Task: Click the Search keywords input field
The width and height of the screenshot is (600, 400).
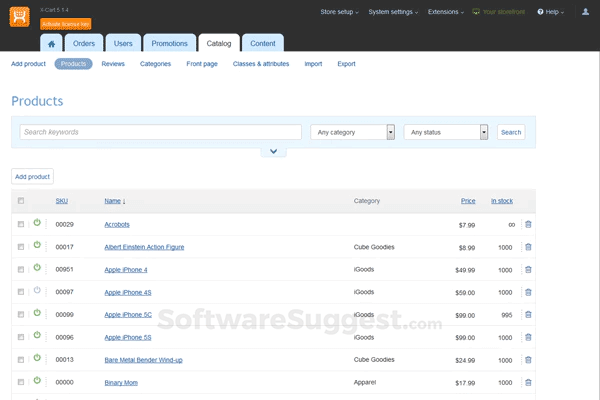Action: point(160,132)
